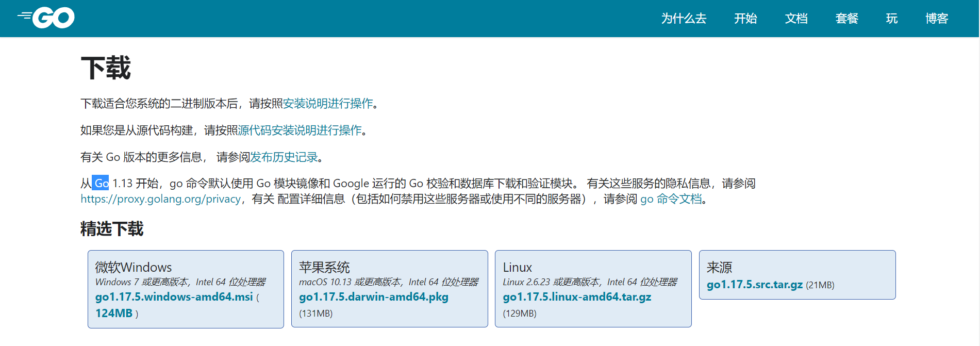Image resolution: width=980 pixels, height=346 pixels.
Task: Download go1.17.5.src.tar.gz source archive
Action: click(x=755, y=285)
